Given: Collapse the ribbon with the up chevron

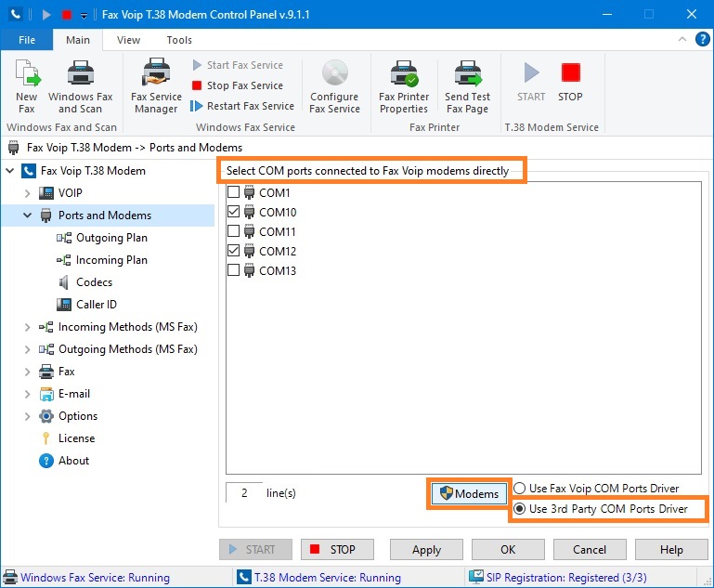Looking at the screenshot, I should (x=682, y=39).
